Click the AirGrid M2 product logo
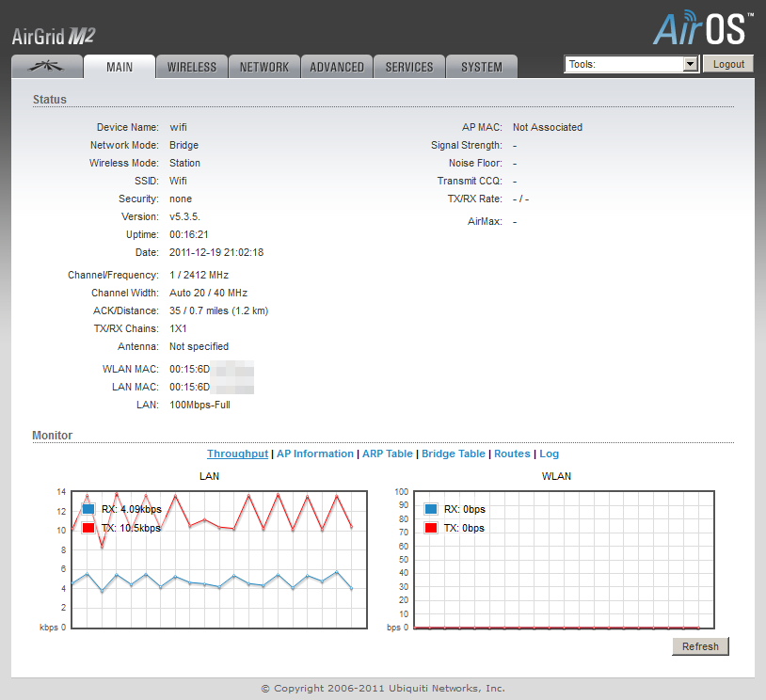Image resolution: width=766 pixels, height=700 pixels. click(54, 37)
